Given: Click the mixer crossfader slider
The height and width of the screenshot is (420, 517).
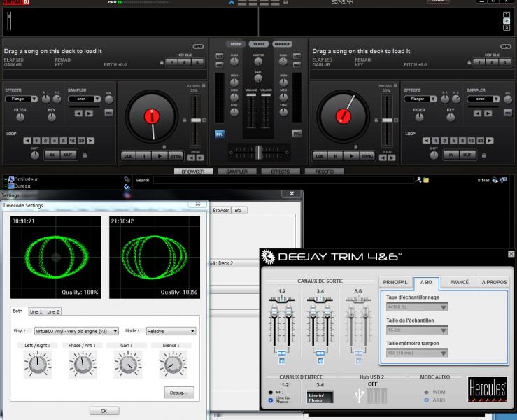Looking at the screenshot, I should pos(258,151).
